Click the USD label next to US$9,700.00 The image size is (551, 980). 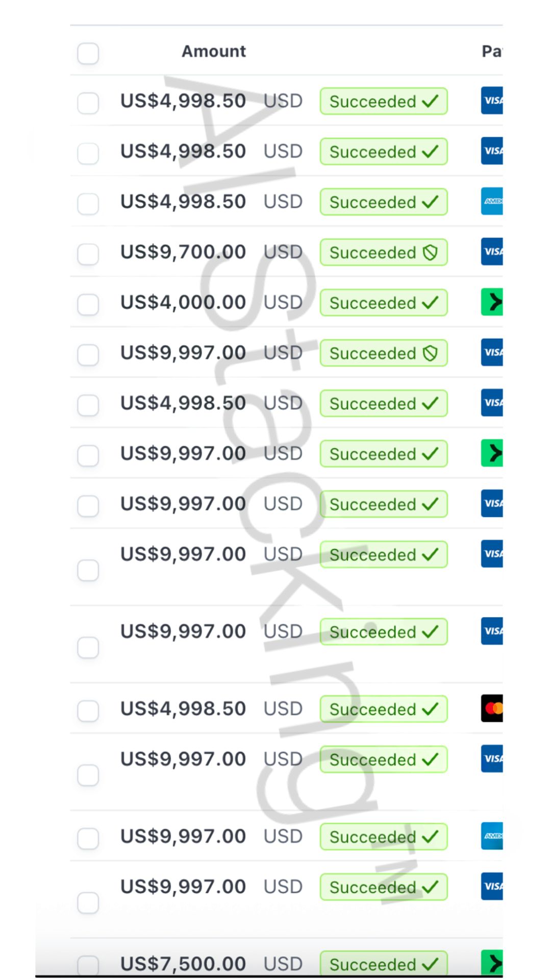click(x=283, y=252)
